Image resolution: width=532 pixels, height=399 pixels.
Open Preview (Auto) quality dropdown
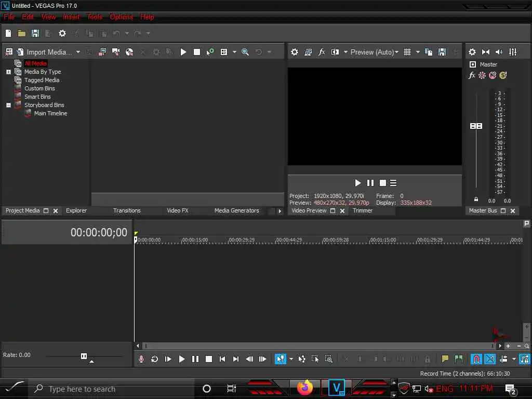(374, 52)
